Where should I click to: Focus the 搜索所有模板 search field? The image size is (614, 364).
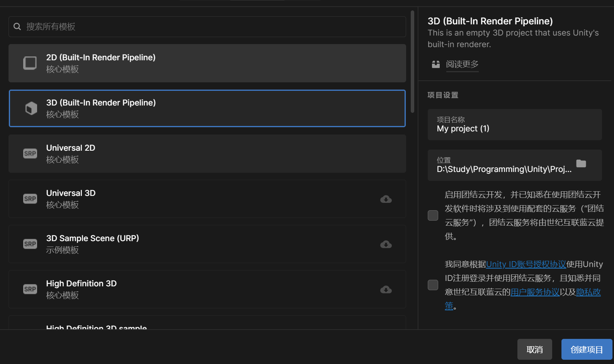(207, 27)
